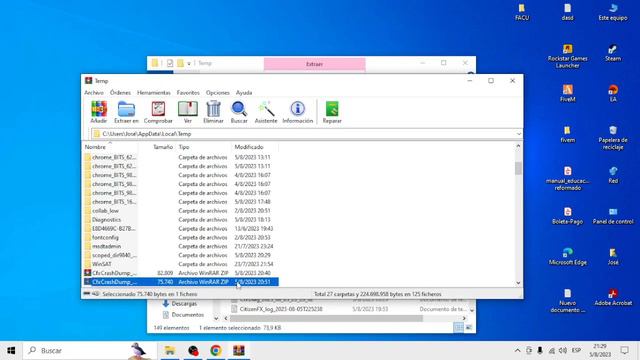
Task: Show hidden system tray icons chevron
Action: (517, 351)
